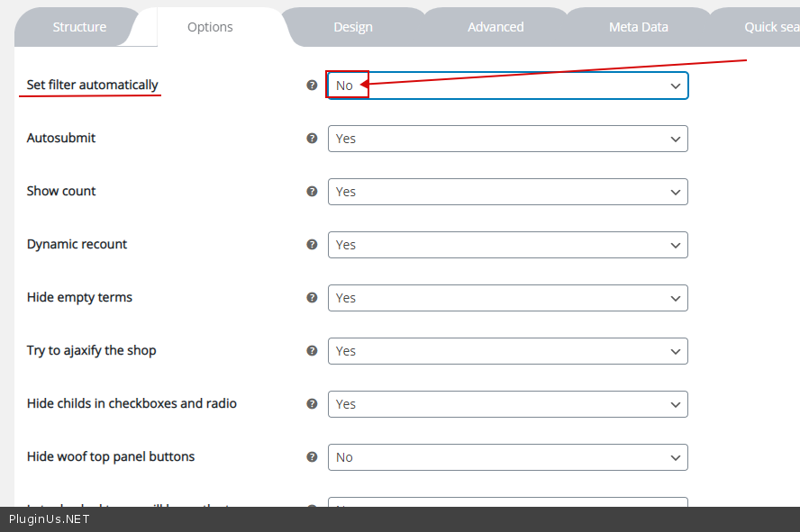Open the Set filter automatically dropdown
Screen dimensions: 800x532
tap(507, 86)
